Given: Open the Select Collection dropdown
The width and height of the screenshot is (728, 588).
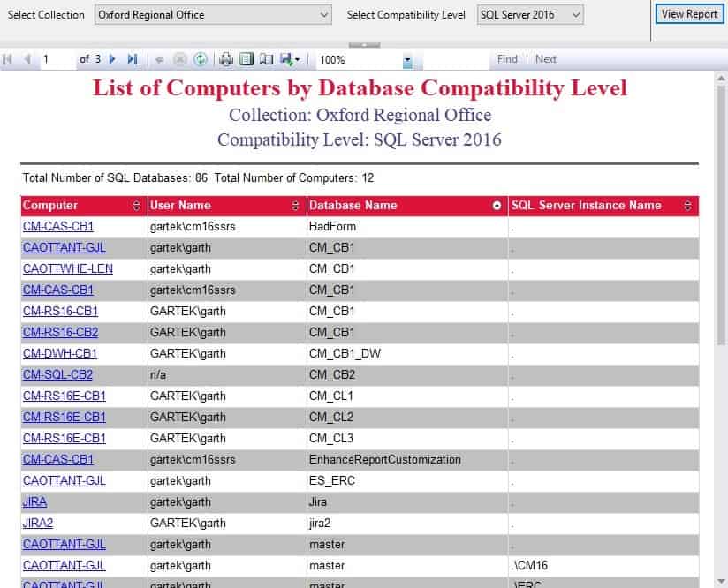Looking at the screenshot, I should (213, 15).
